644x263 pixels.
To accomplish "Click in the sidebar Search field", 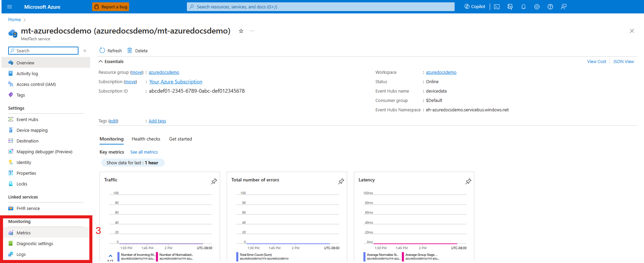I will [43, 51].
